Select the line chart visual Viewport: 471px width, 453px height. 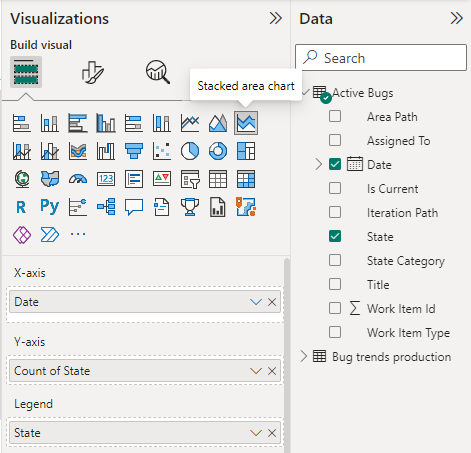(190, 123)
